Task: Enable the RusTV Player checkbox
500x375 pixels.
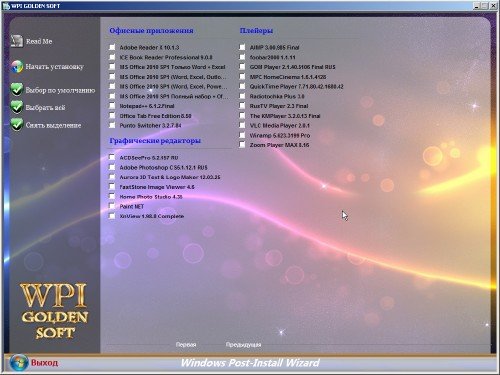Action: [x=242, y=106]
